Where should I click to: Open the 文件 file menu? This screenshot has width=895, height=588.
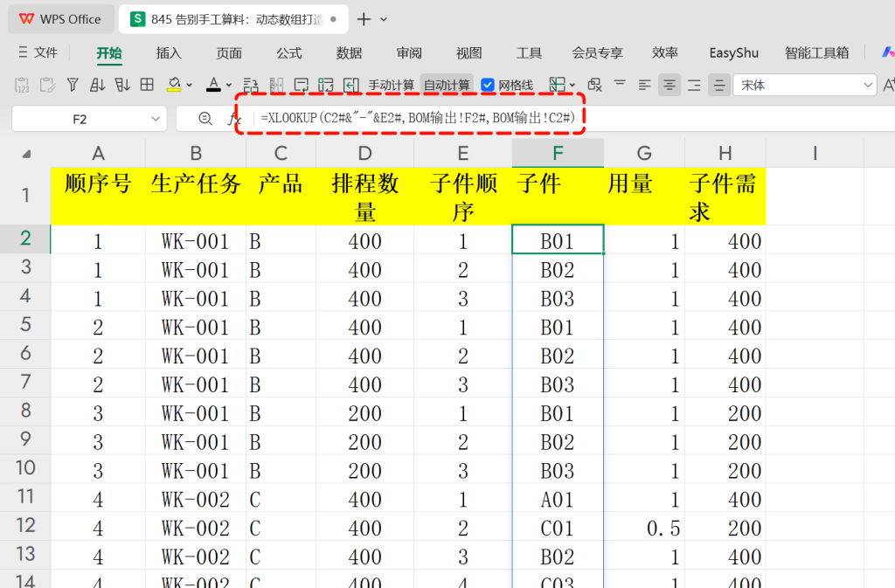pyautogui.click(x=38, y=52)
